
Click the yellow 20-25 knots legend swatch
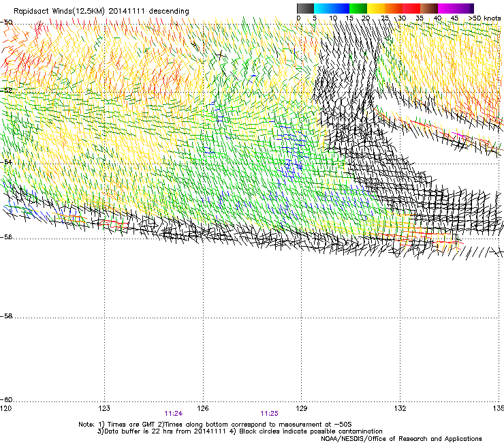click(x=376, y=8)
